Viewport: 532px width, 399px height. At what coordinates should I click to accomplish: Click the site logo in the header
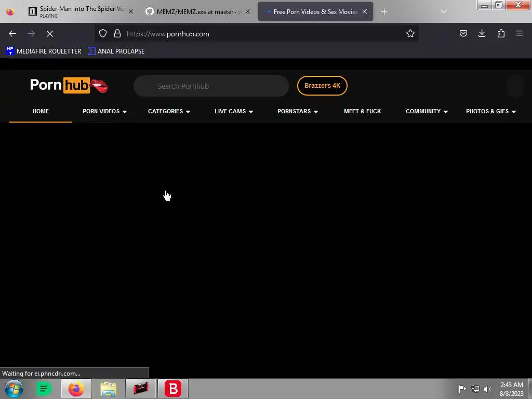click(69, 85)
